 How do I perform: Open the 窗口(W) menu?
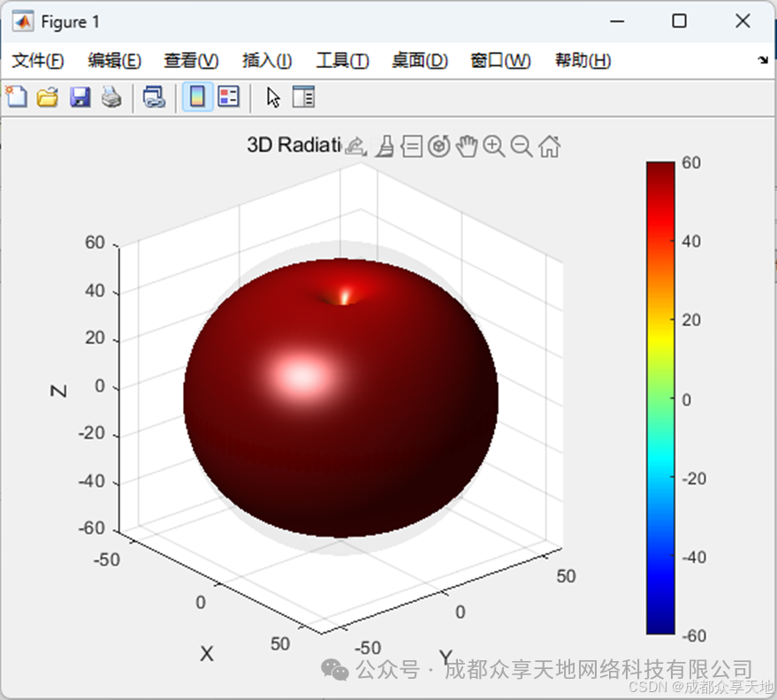point(500,60)
